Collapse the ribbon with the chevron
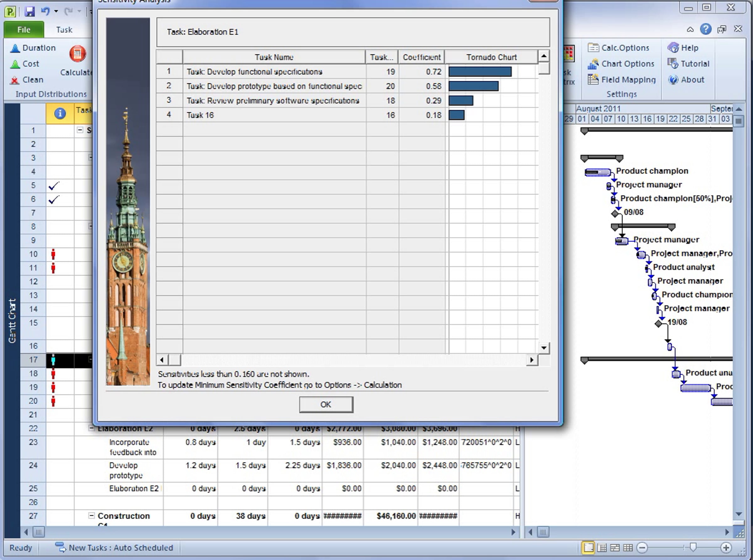This screenshot has height=560, width=753. tap(690, 29)
